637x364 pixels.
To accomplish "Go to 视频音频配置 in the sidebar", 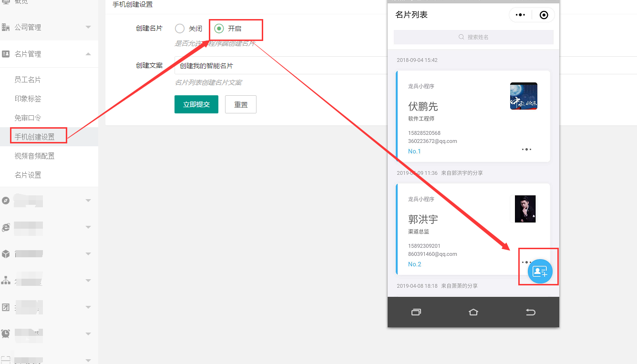I will pos(34,156).
